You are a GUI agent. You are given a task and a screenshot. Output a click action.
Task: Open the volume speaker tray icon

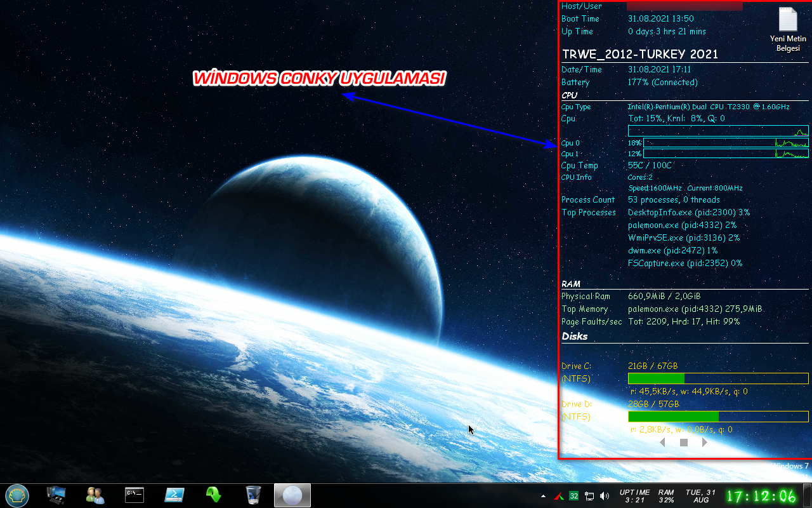point(605,496)
